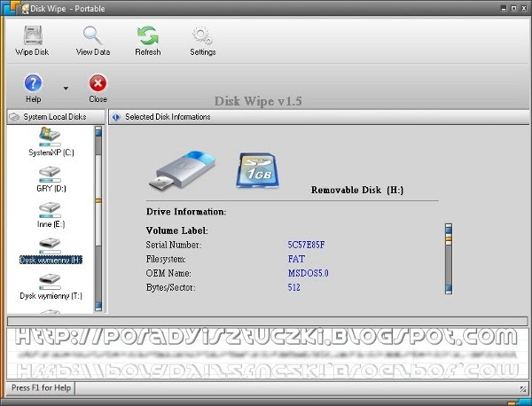532x406 pixels.
Task: Click the resize grip in status bar
Action: coord(523,388)
